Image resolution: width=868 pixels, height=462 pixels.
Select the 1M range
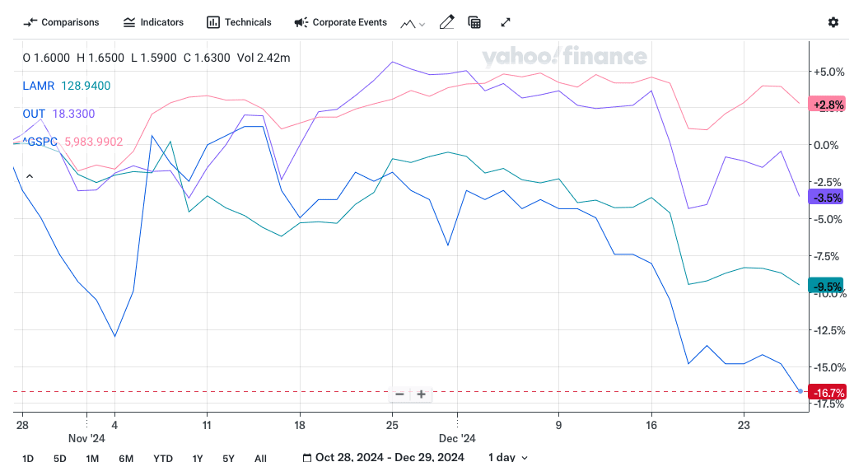[x=92, y=458]
